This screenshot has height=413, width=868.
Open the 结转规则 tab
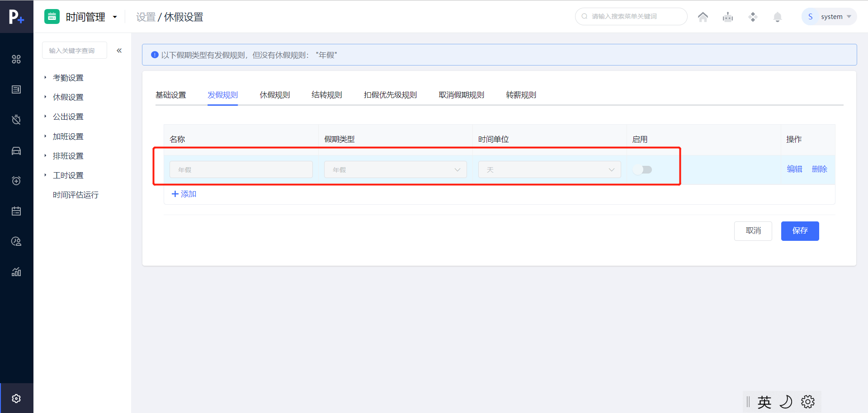[327, 95]
